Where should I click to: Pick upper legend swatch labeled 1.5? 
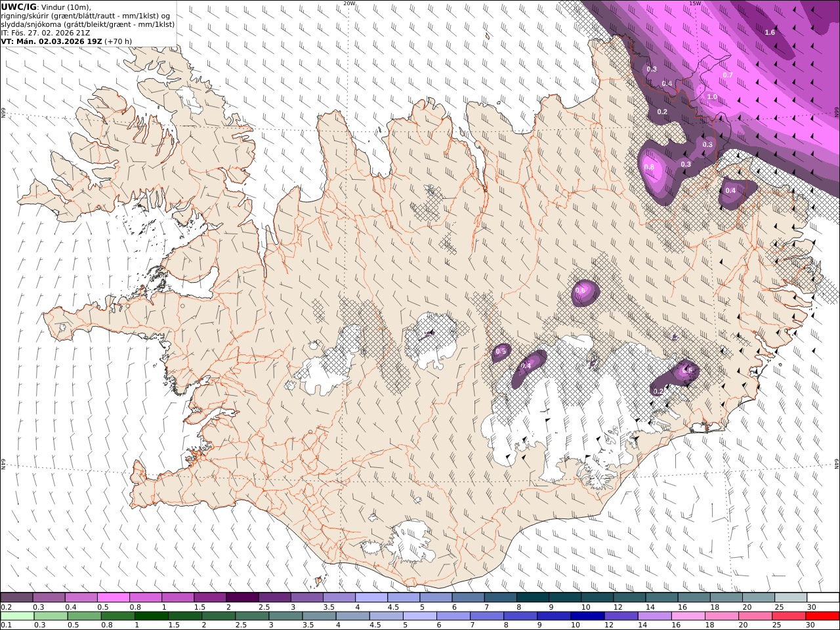coord(210,598)
